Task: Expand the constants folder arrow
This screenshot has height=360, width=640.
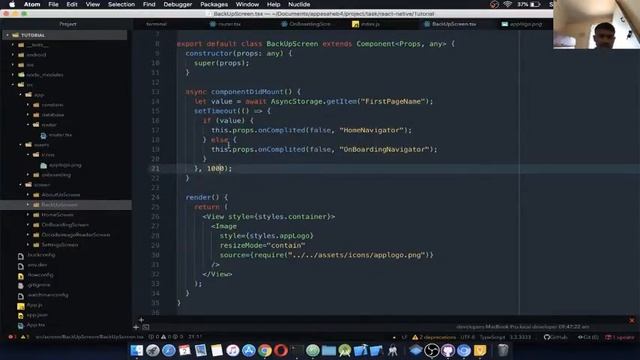Action: click(x=28, y=105)
